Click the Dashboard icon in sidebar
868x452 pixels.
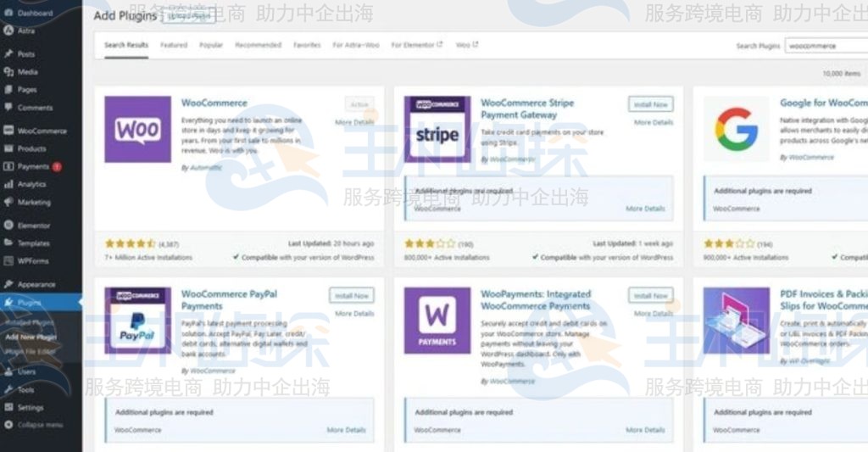pos(8,13)
